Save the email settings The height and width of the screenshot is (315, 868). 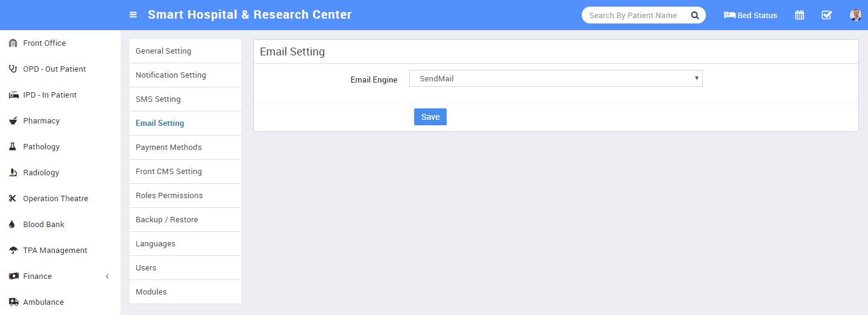(430, 117)
